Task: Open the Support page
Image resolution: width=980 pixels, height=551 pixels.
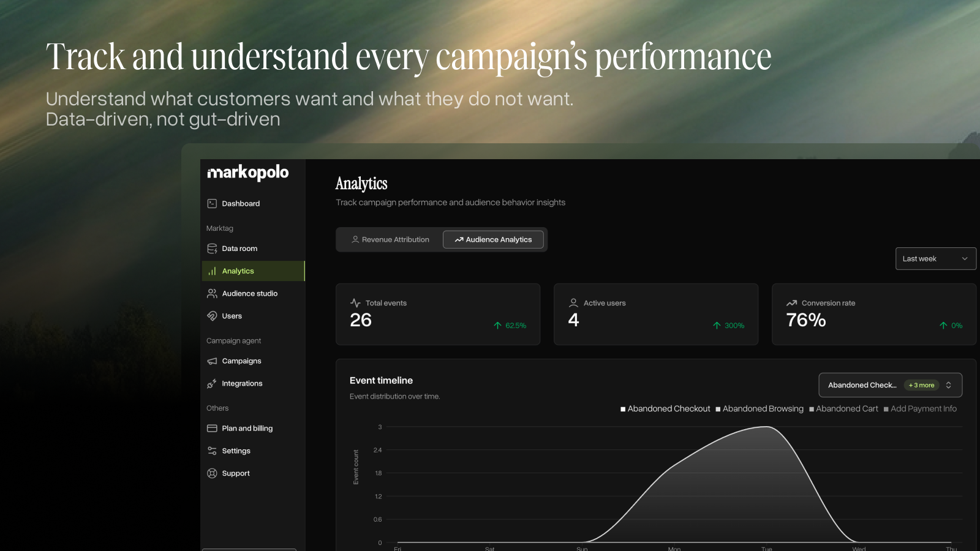Action: pos(253,473)
